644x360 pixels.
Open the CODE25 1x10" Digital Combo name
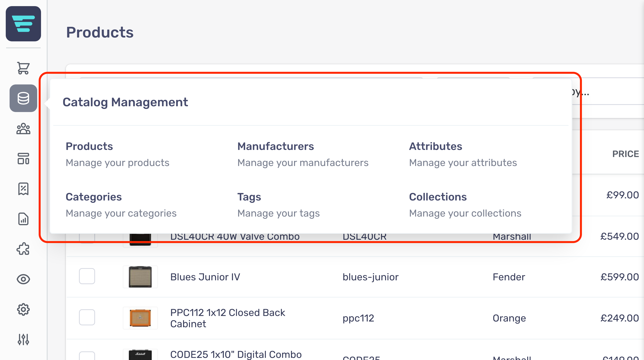236,354
